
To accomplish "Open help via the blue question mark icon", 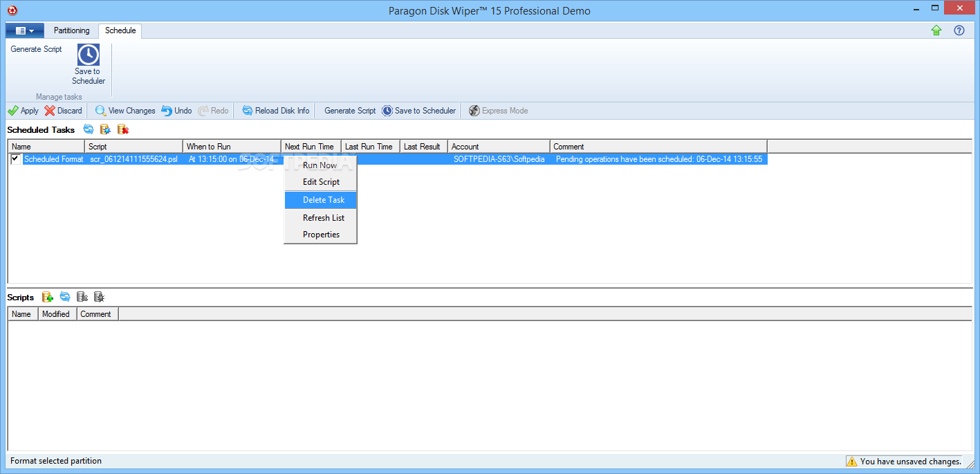I will [959, 30].
